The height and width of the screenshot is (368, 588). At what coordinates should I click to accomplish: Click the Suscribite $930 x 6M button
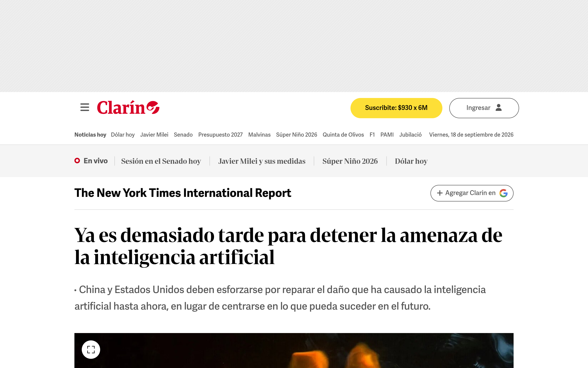[x=396, y=108]
